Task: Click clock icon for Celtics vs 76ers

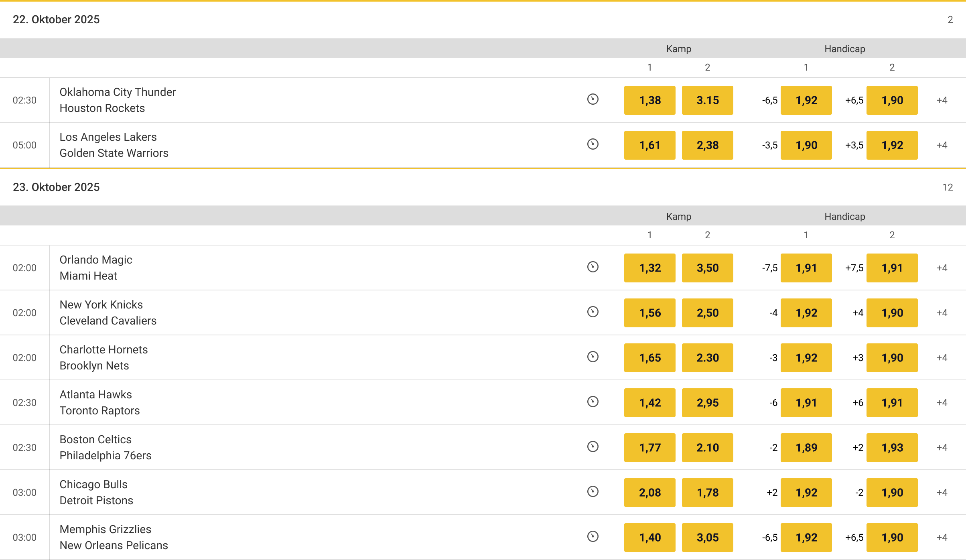Action: 593,447
